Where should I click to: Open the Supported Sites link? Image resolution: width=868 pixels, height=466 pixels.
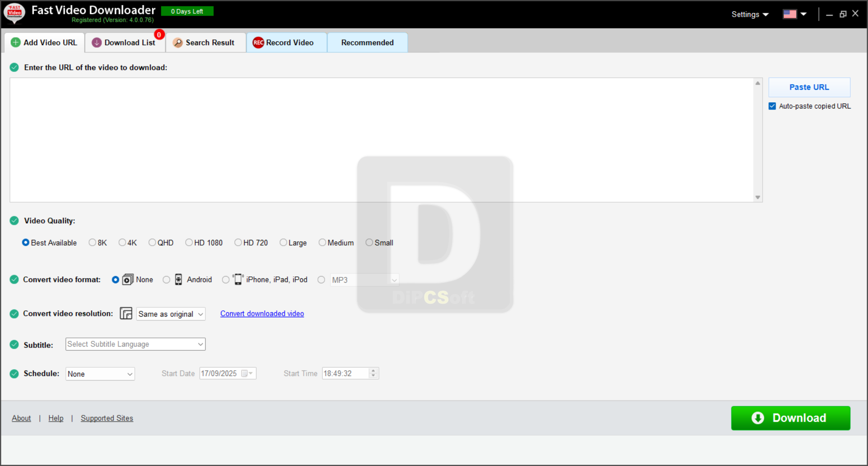pyautogui.click(x=107, y=418)
